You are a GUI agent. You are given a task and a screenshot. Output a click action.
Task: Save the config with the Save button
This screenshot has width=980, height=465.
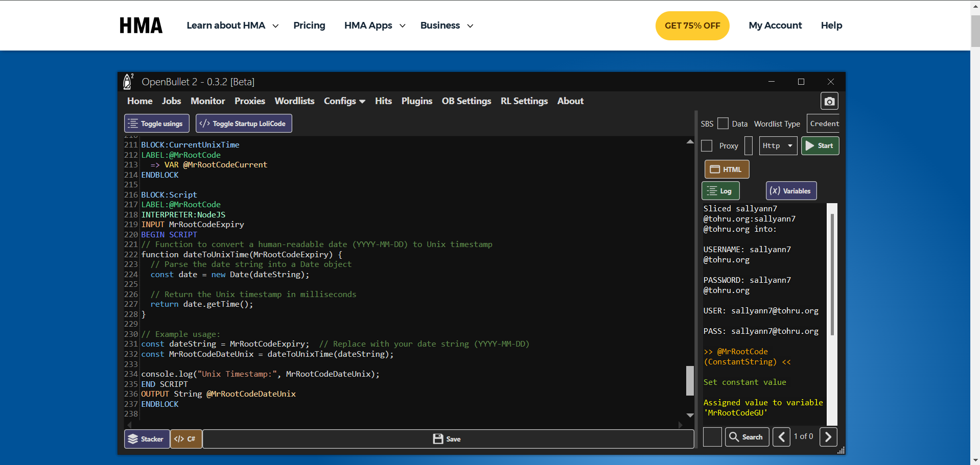click(x=448, y=439)
